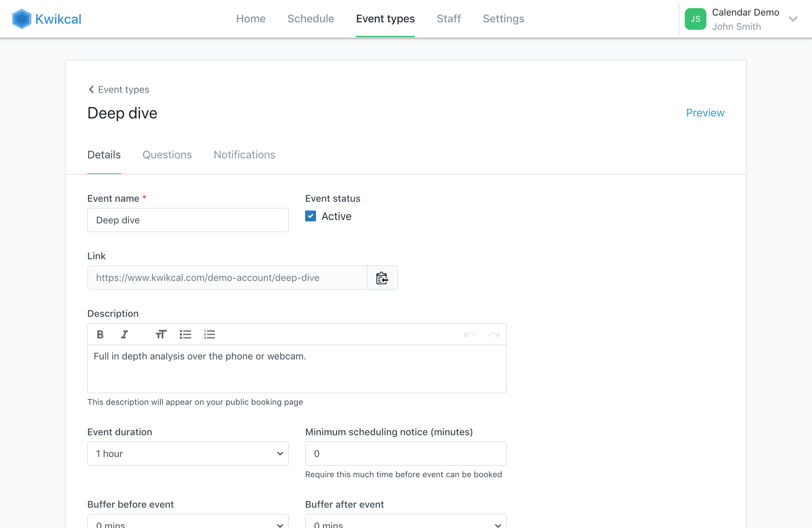
Task: Copy the event link to clipboard
Action: pyautogui.click(x=382, y=278)
